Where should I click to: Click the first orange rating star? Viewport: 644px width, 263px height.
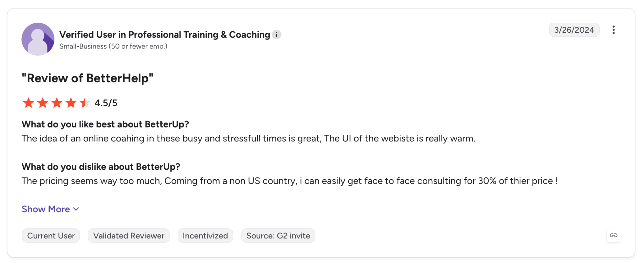point(28,103)
